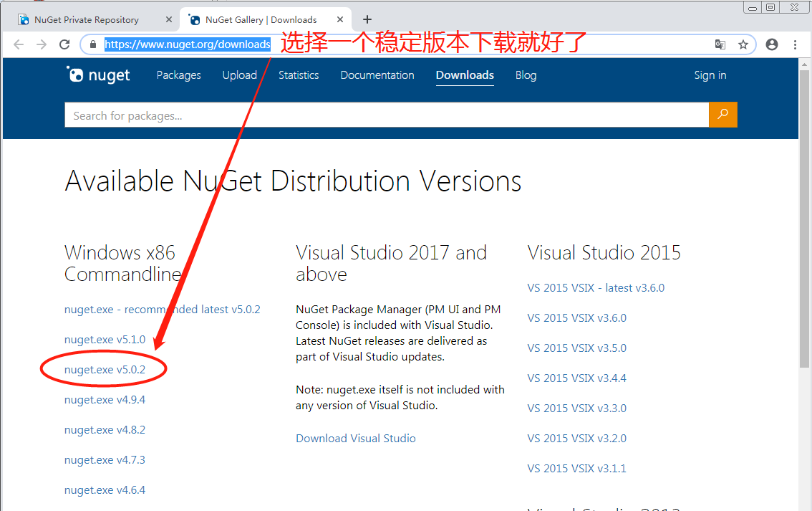Select the Downloads nav item
Viewport: 812px width, 511px height.
click(465, 75)
